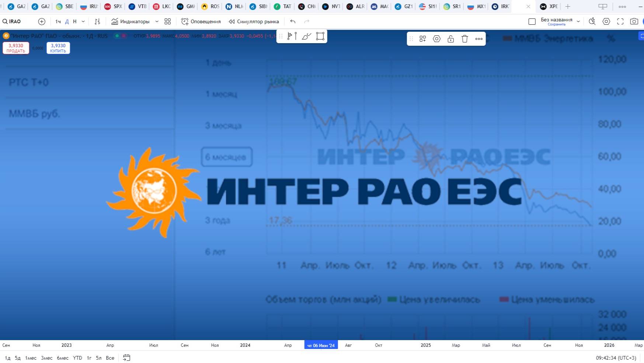Open more options in image toolbar
644x363 pixels.
pos(479,39)
